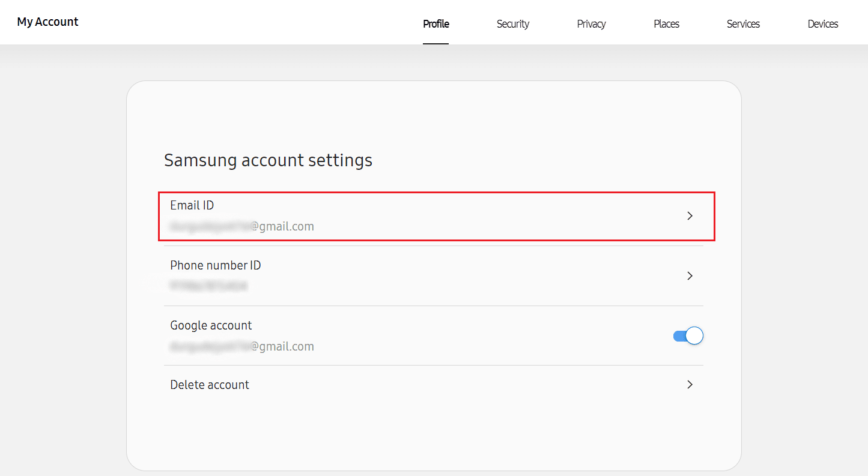This screenshot has width=868, height=476.
Task: Click the chevron arrow beside Email ID
Action: pos(690,216)
